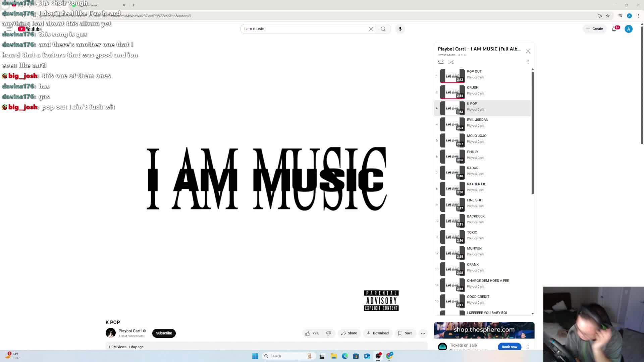Click Book now on the Sphere ad
The image size is (644, 362).
click(x=509, y=347)
